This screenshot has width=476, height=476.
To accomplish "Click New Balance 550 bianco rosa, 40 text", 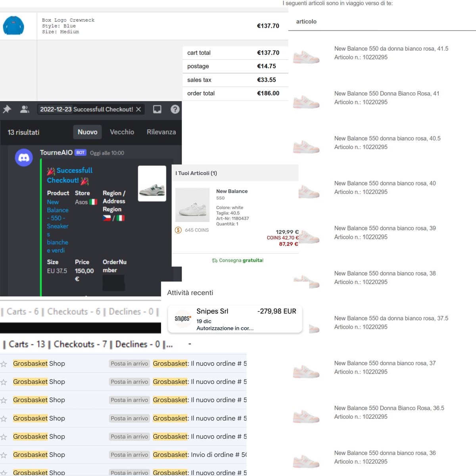I will (385, 183).
